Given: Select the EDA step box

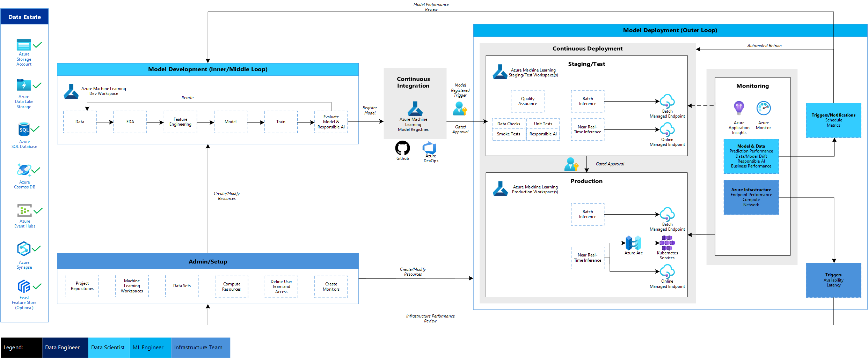Looking at the screenshot, I should [130, 122].
